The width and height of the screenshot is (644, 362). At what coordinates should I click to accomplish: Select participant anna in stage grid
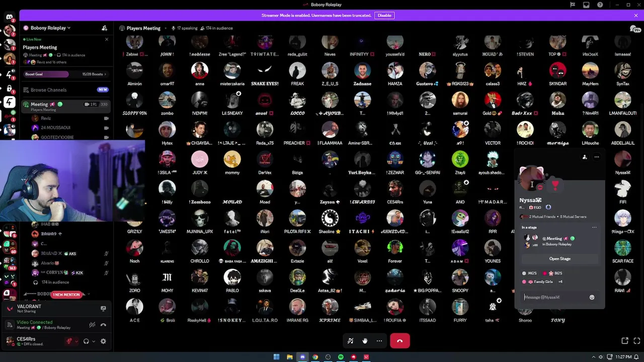tap(200, 74)
